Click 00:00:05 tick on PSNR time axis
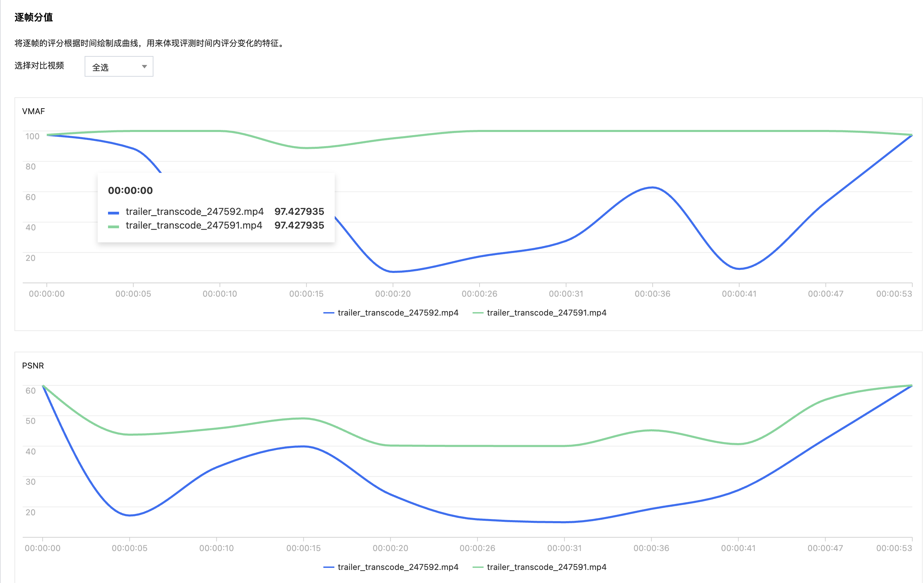This screenshot has height=583, width=924. click(129, 548)
